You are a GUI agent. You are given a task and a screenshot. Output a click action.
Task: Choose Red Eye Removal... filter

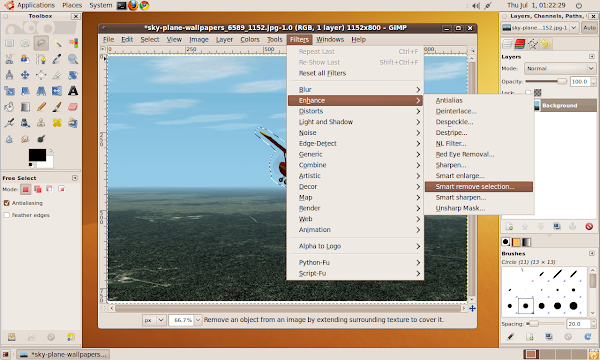[x=479, y=155]
